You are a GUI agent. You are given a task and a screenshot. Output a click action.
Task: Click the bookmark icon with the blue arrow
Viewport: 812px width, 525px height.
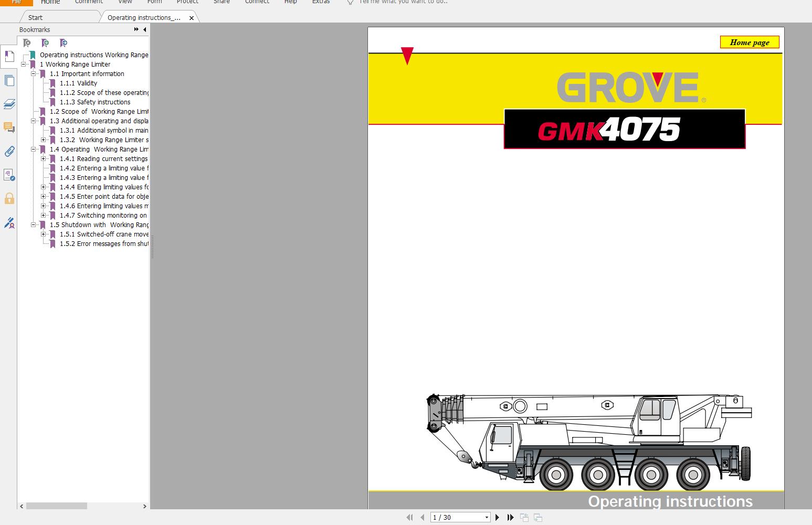coord(64,43)
